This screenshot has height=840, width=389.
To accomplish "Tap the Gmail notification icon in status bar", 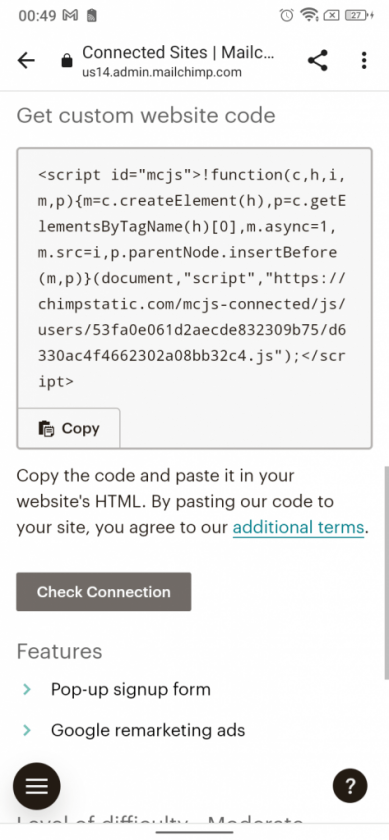I will pyautogui.click(x=70, y=16).
